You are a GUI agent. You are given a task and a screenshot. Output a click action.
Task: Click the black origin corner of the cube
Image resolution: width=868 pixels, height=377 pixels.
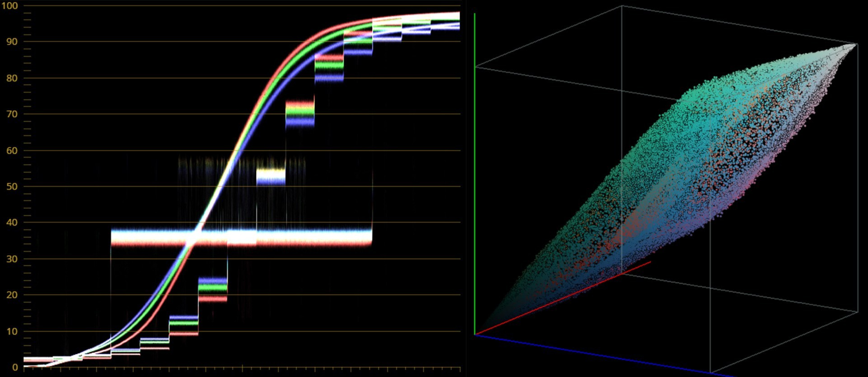tap(475, 335)
